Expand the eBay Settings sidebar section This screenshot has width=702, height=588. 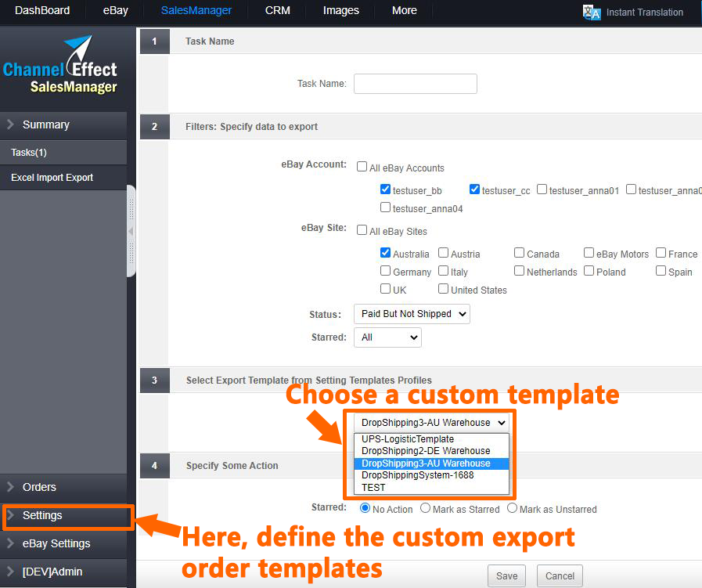click(63, 543)
